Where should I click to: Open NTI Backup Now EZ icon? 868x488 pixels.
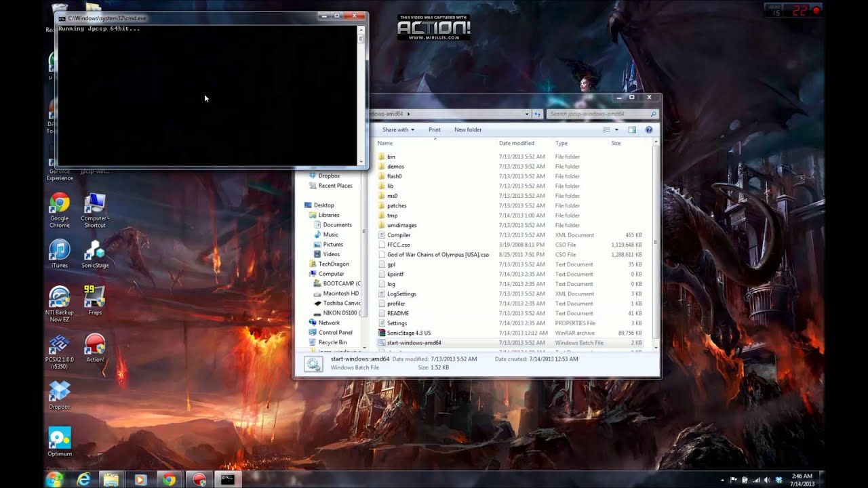point(59,304)
